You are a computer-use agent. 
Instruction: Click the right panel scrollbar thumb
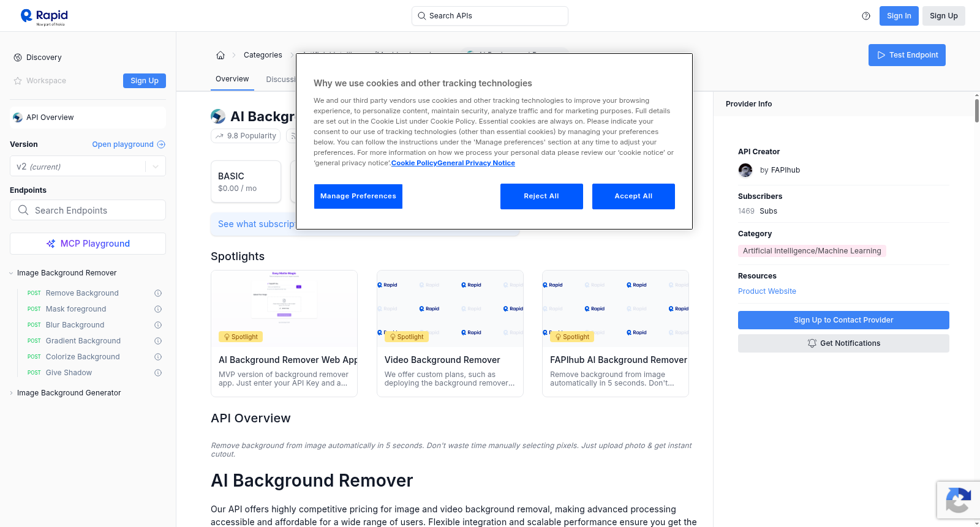pyautogui.click(x=977, y=110)
